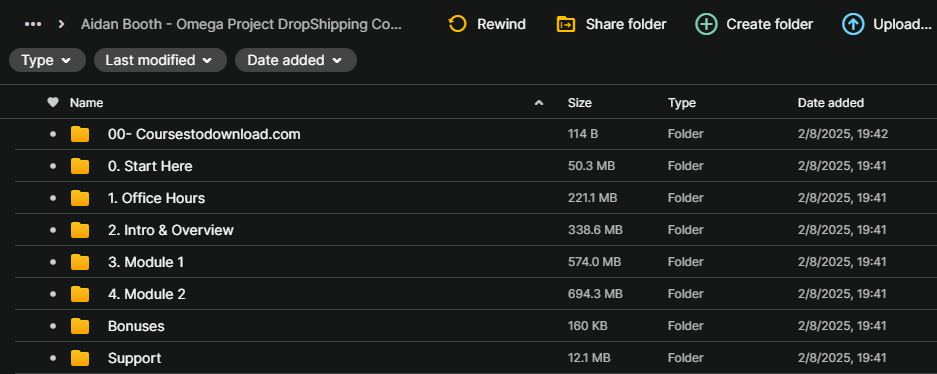Sort by Type column header
The image size is (937, 374).
tap(682, 103)
